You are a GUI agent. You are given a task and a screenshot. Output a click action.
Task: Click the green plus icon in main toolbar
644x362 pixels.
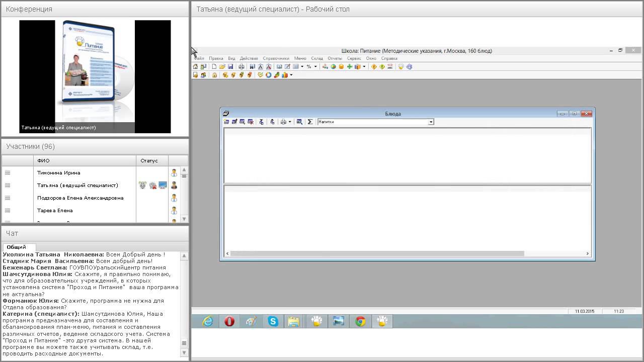(349, 66)
